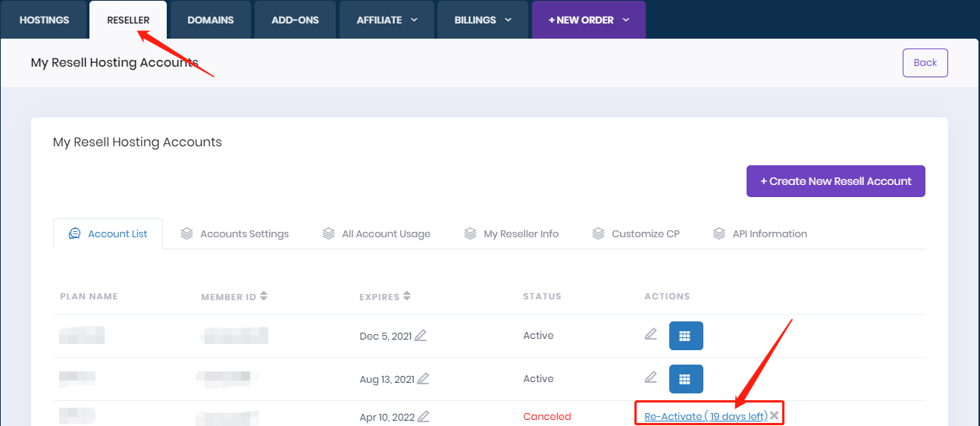Expand the Affiliate dropdown menu

387,20
